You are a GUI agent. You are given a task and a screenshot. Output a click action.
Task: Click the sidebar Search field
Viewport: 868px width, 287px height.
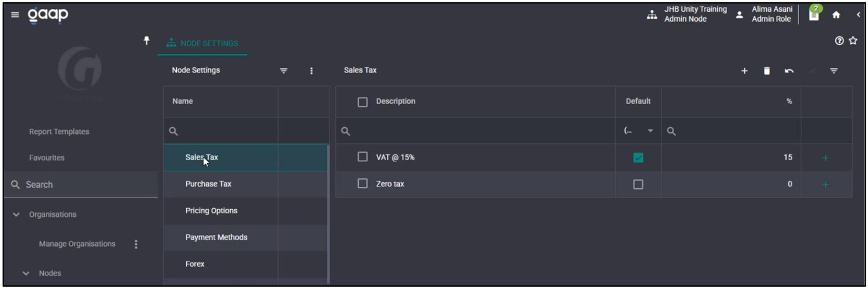pyautogui.click(x=79, y=185)
